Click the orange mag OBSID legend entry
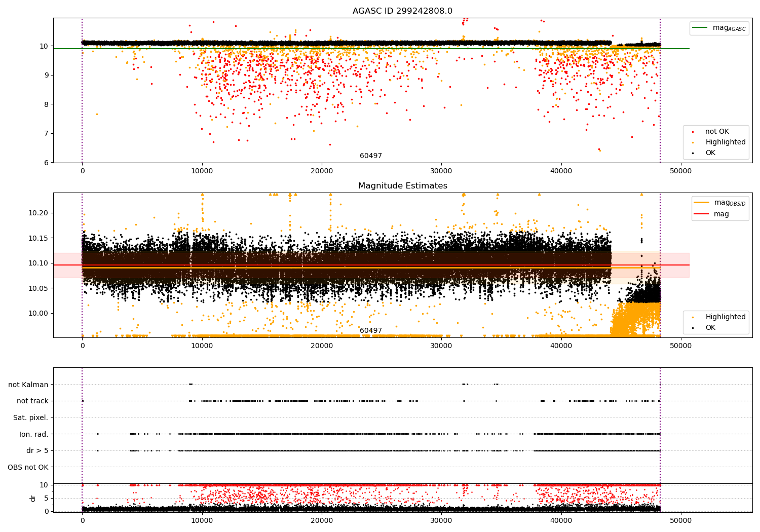Screen dimensions: 760x532 coord(720,203)
